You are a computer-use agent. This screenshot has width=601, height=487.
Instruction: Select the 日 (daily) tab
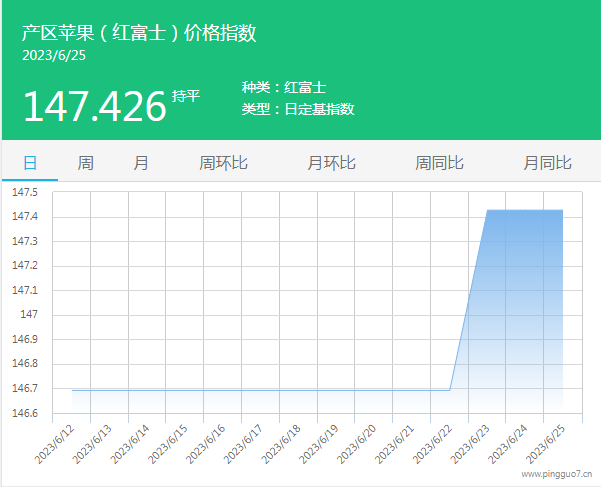pos(30,163)
